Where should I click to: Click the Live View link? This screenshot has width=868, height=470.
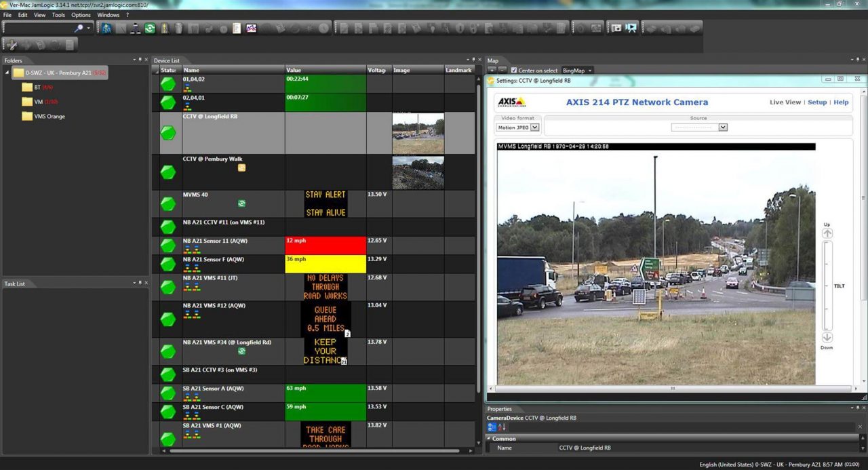[785, 102]
